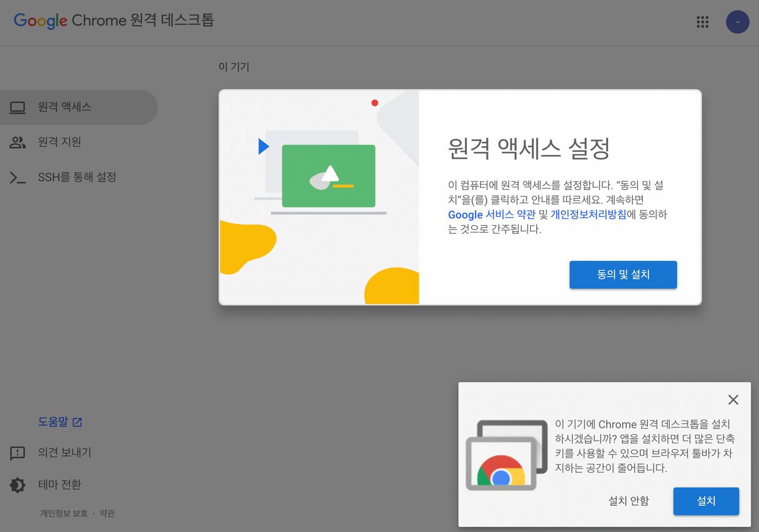This screenshot has width=759, height=532.
Task: Open the account profile avatar
Action: pyautogui.click(x=737, y=22)
